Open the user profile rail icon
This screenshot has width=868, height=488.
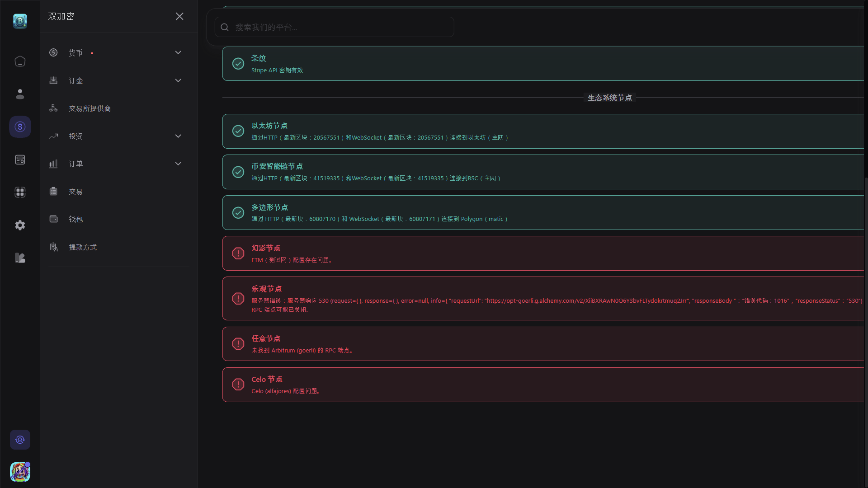pos(20,94)
